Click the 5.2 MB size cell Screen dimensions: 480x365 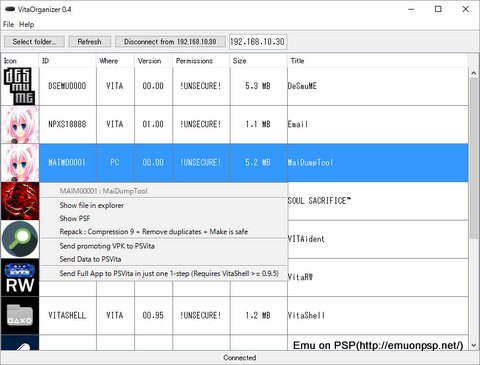click(259, 163)
